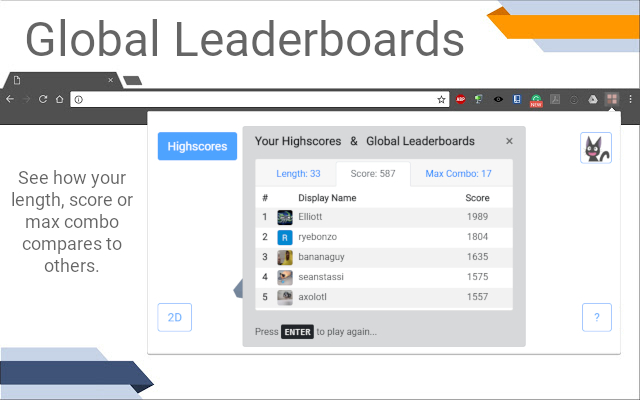Reload the page with the refresh icon
Screen dimensions: 640x400
click(x=43, y=99)
